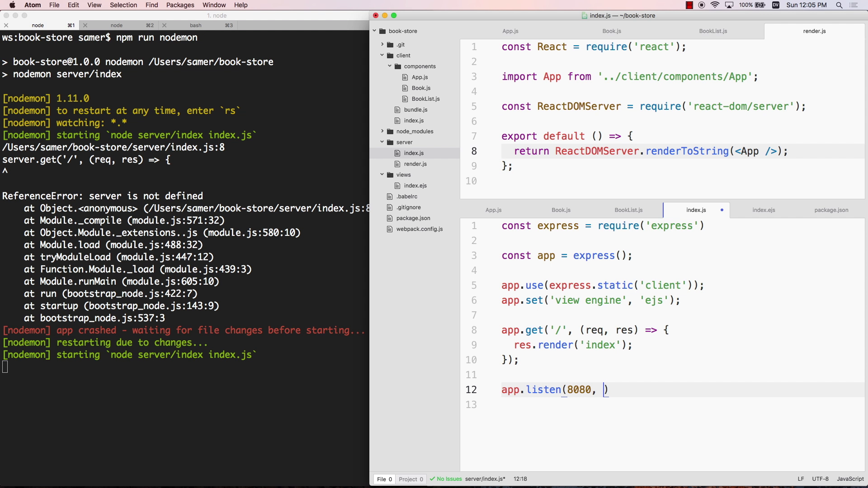Switch to index.ejs tab in bottom pane

pyautogui.click(x=764, y=210)
